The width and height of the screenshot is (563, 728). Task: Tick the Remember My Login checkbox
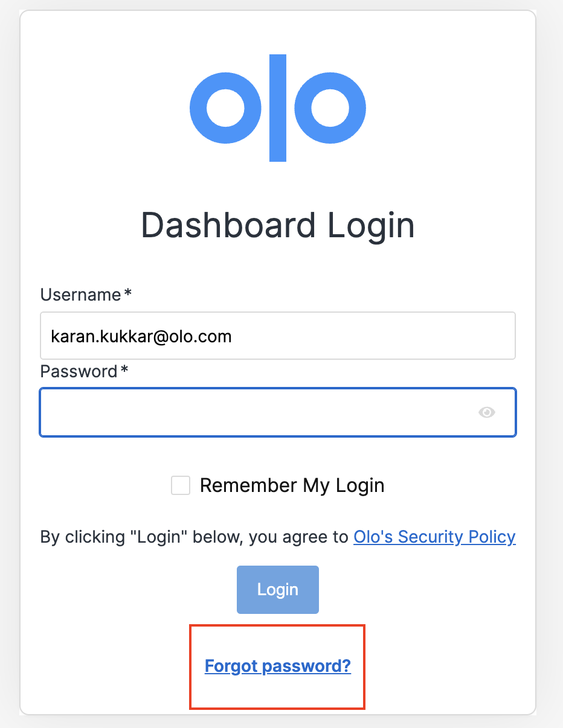(x=181, y=485)
